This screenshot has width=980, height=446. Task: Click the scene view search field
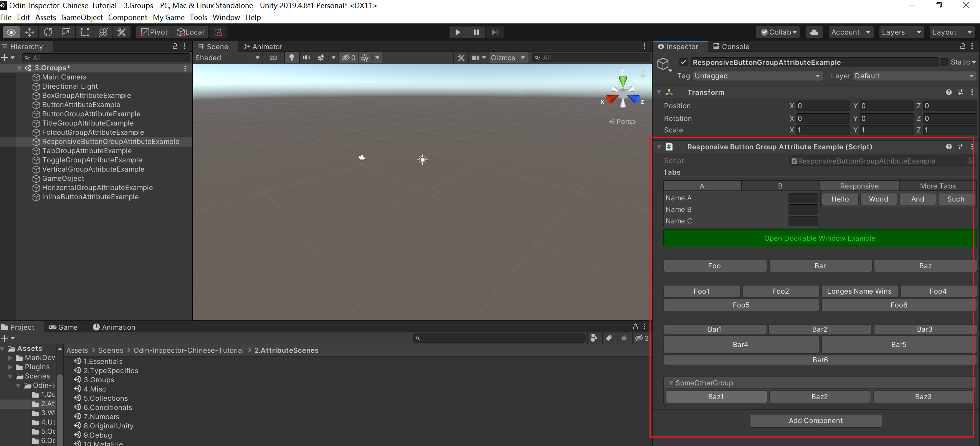591,58
